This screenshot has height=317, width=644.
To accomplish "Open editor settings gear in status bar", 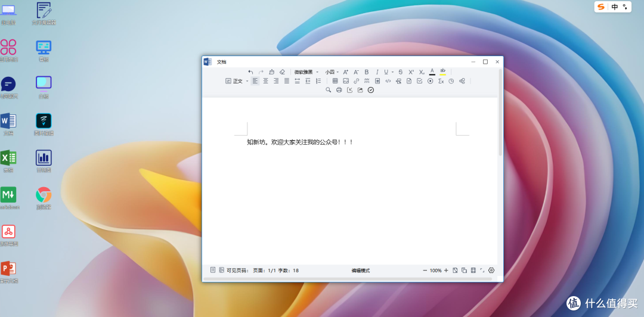I will (x=491, y=270).
